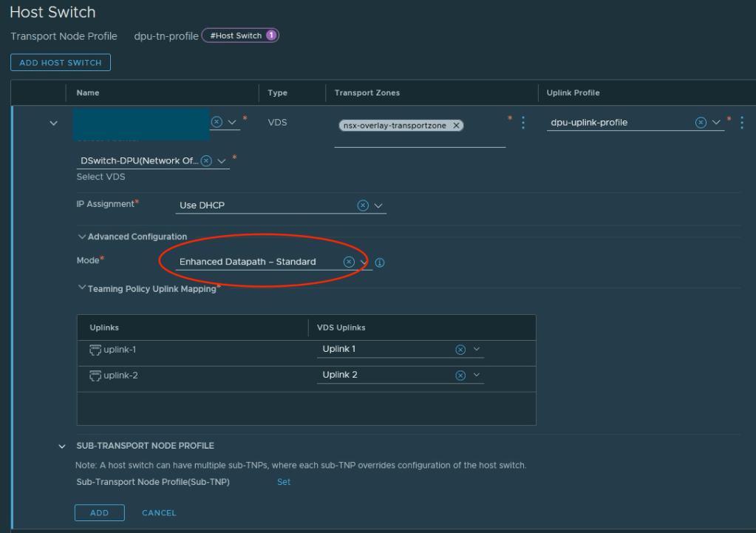Clear the Uplink Profile selection icon
The image size is (756, 533).
(x=701, y=123)
